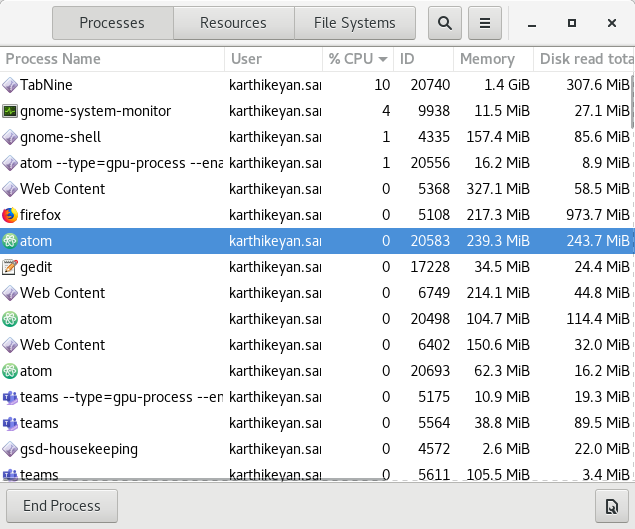
Task: Click the icon of atom process 20693
Action: click(x=10, y=371)
